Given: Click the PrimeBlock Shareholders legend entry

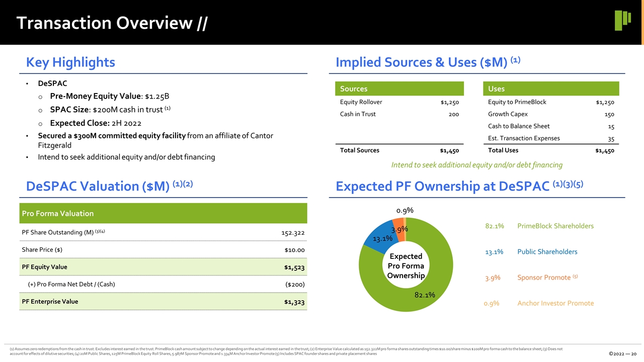Looking at the screenshot, I should pyautogui.click(x=555, y=226).
